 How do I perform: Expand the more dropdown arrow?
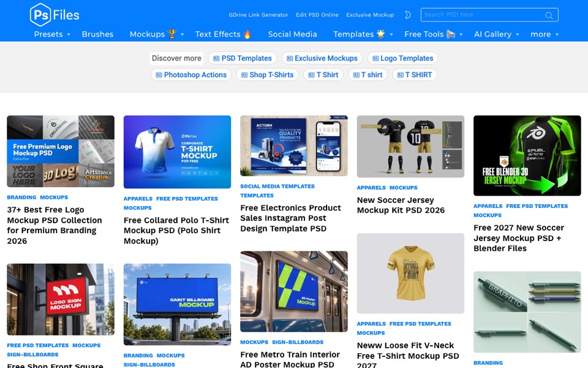pyautogui.click(x=557, y=34)
